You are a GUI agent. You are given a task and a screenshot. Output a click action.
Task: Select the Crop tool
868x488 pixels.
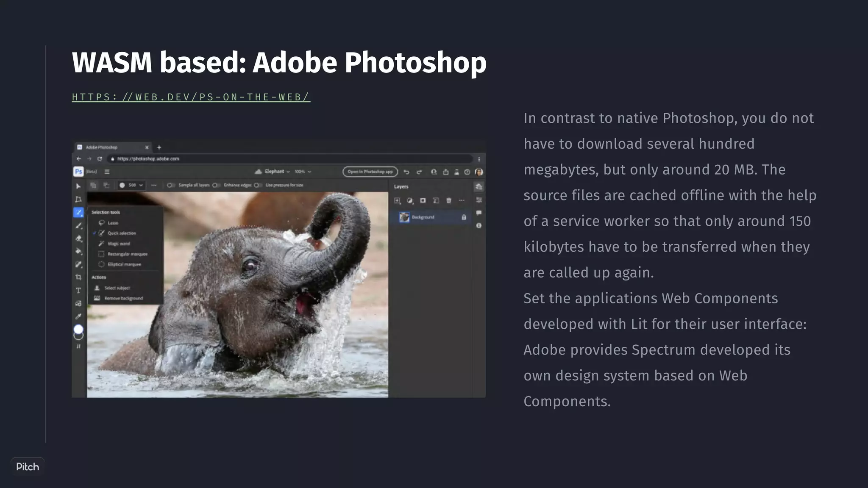(x=78, y=277)
